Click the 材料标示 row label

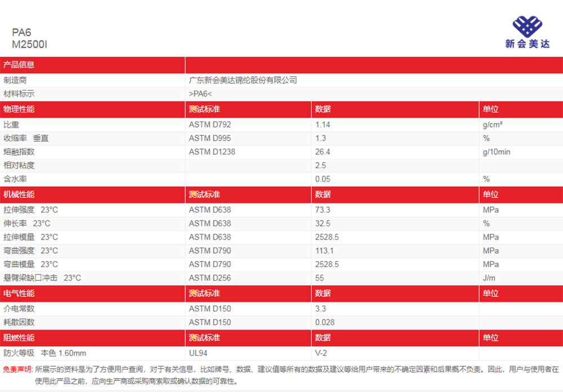click(x=19, y=94)
